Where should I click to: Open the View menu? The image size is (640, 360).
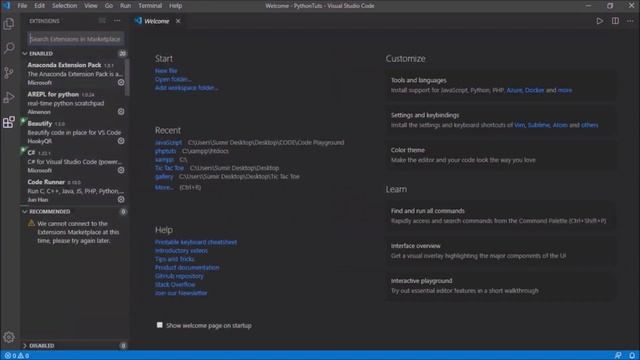[x=91, y=6]
